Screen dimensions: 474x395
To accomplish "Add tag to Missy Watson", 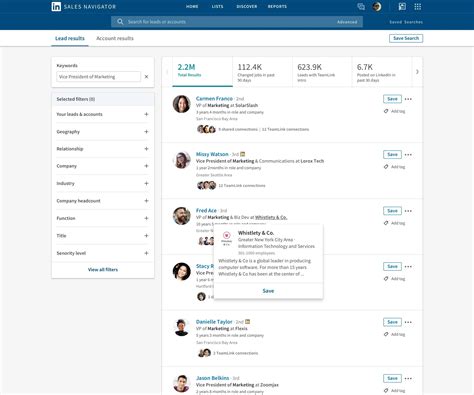I will (394, 167).
